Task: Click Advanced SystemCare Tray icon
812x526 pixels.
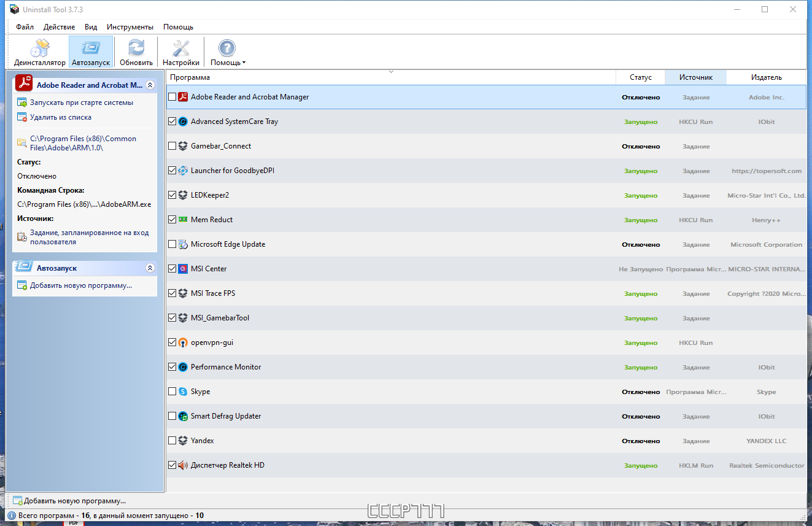Action: click(182, 122)
